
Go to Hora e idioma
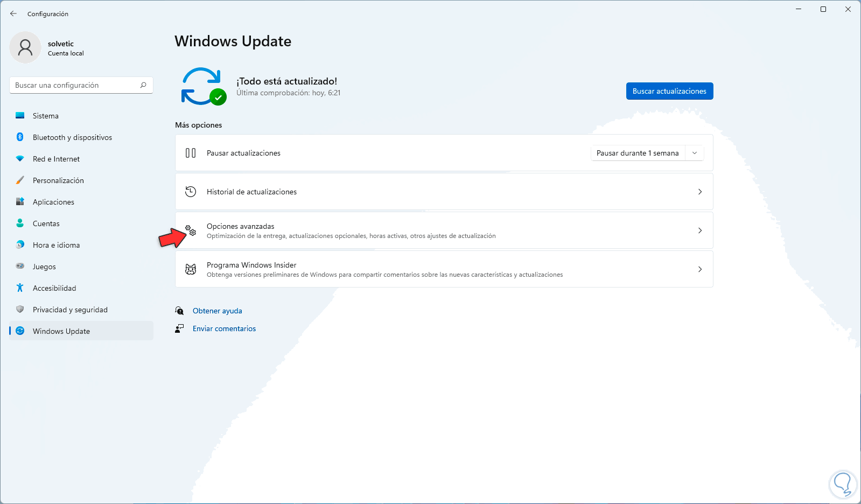[81, 245]
